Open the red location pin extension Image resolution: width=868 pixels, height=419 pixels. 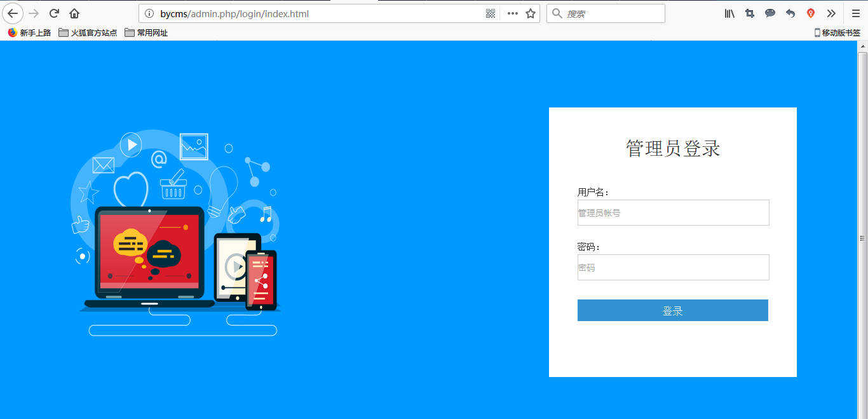pyautogui.click(x=811, y=13)
